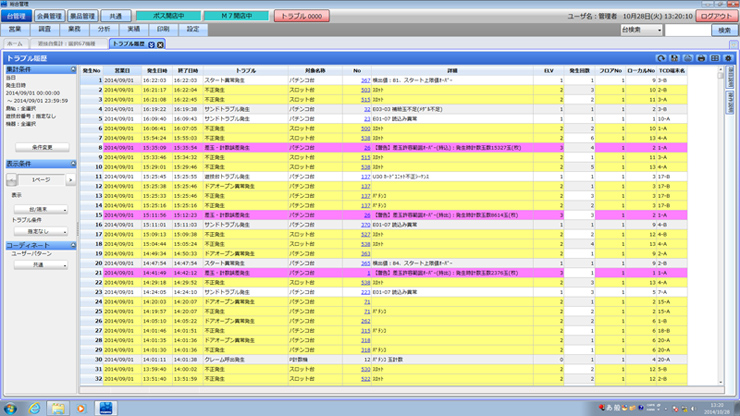Select the 景品管理 top menu button

point(83,16)
